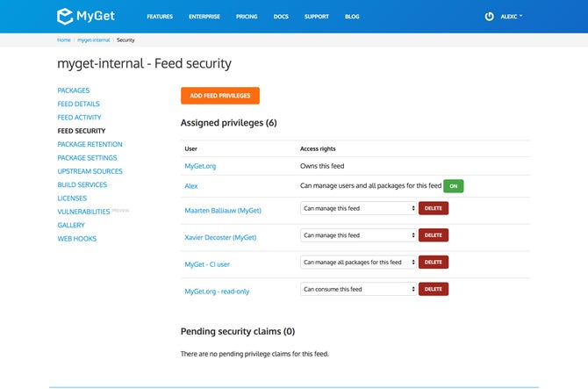This screenshot has width=588, height=389.
Task: Open the MyGet.org user profile link
Action: pyautogui.click(x=200, y=166)
